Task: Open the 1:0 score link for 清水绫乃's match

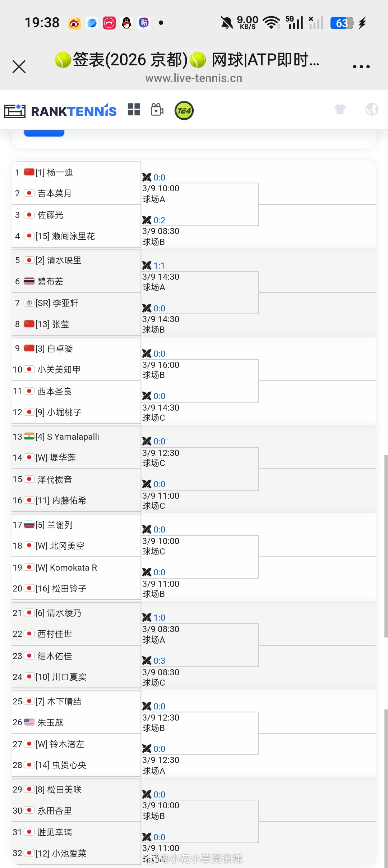Action: point(159,617)
